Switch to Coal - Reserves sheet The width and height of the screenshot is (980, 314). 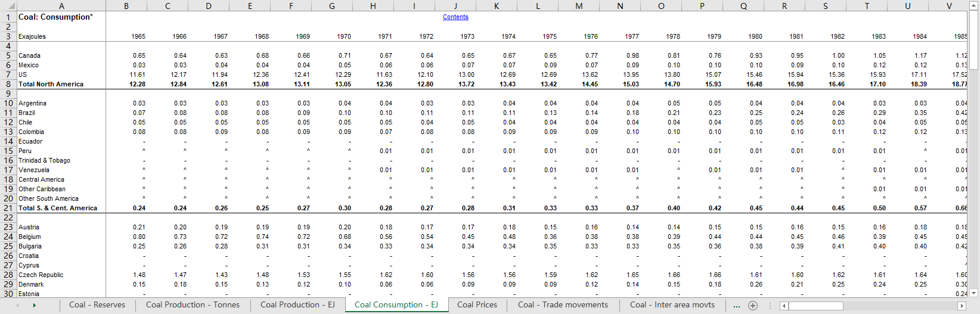[x=97, y=304]
